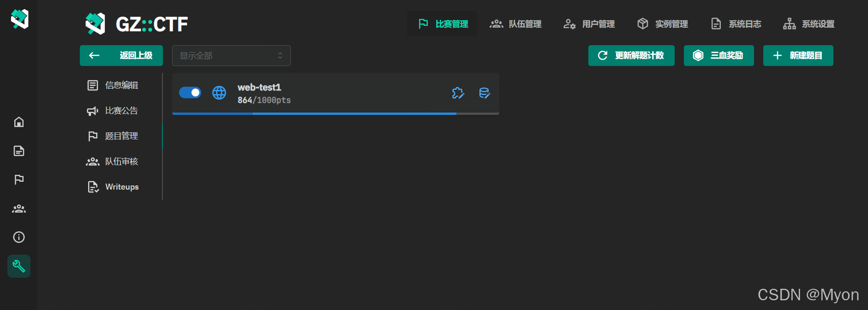The image size is (868, 310).
Task: Click web-test1 challenge title
Action: pos(259,87)
